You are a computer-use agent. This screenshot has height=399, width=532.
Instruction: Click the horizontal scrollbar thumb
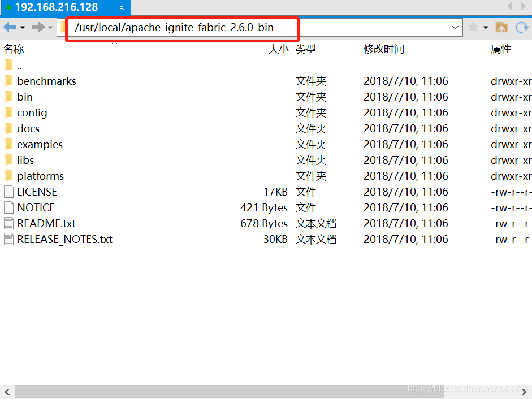230,392
